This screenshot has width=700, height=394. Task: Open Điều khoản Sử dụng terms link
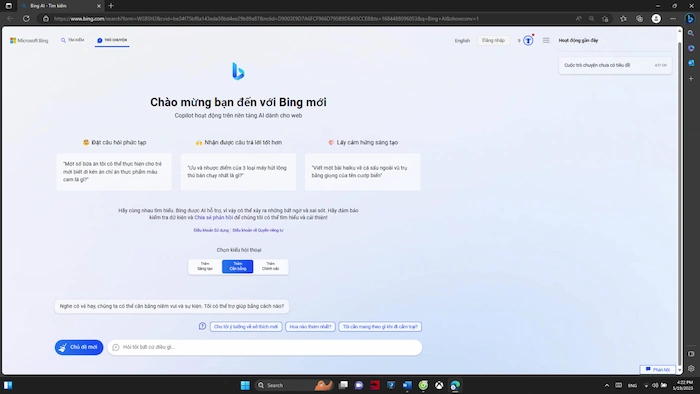(x=211, y=230)
